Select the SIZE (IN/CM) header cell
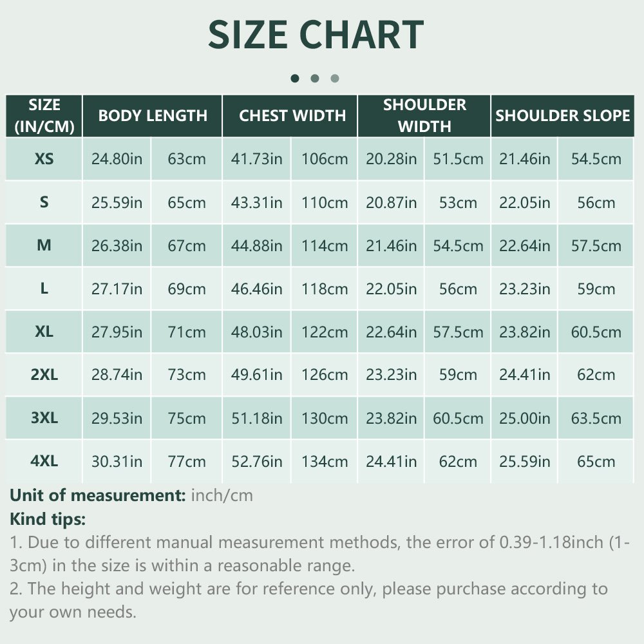Viewport: 644px width, 644px height. pyautogui.click(x=44, y=116)
